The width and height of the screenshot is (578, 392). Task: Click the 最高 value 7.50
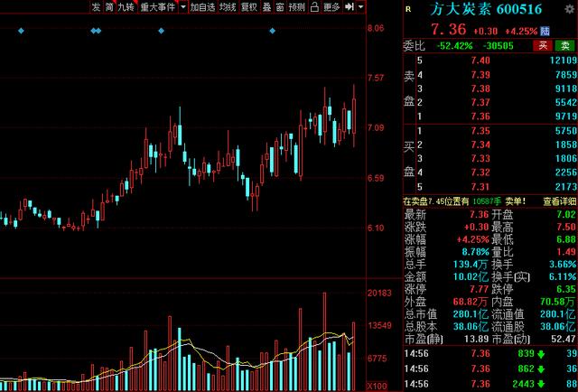pos(566,227)
